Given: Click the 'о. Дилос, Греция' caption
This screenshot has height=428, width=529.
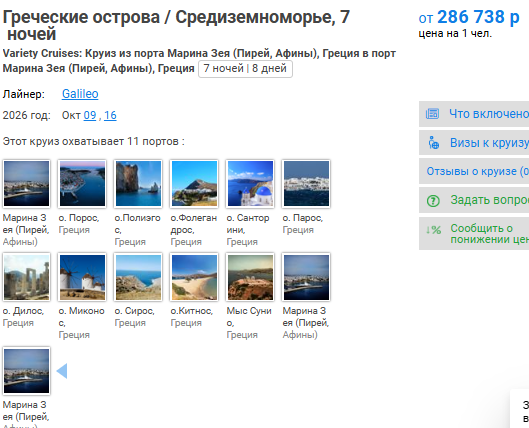Looking at the screenshot, I should pos(23,317).
